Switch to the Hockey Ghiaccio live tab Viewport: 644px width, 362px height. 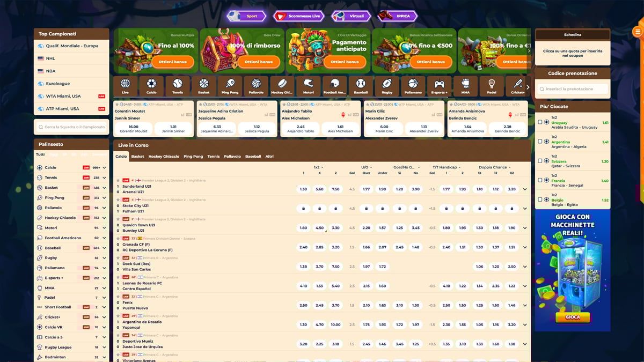pyautogui.click(x=164, y=157)
